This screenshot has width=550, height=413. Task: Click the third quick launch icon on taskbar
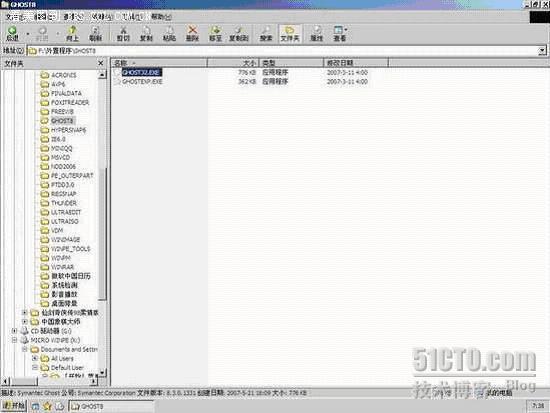coord(60,406)
